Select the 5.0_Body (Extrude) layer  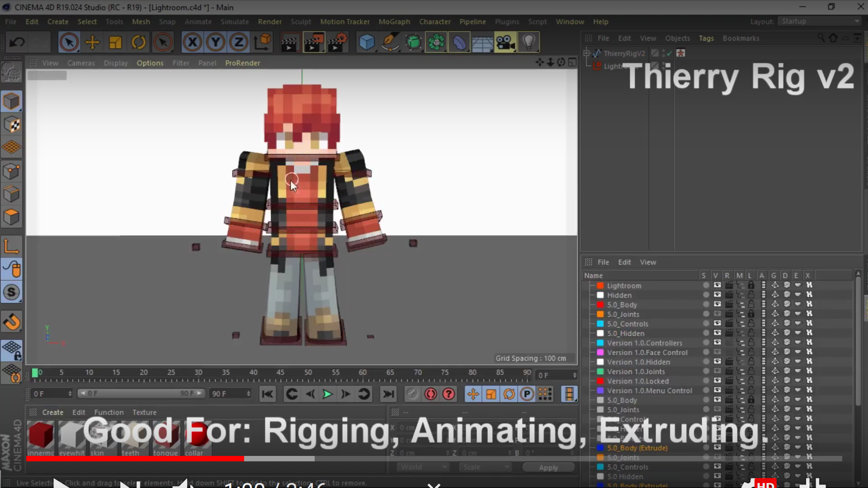[637, 448]
